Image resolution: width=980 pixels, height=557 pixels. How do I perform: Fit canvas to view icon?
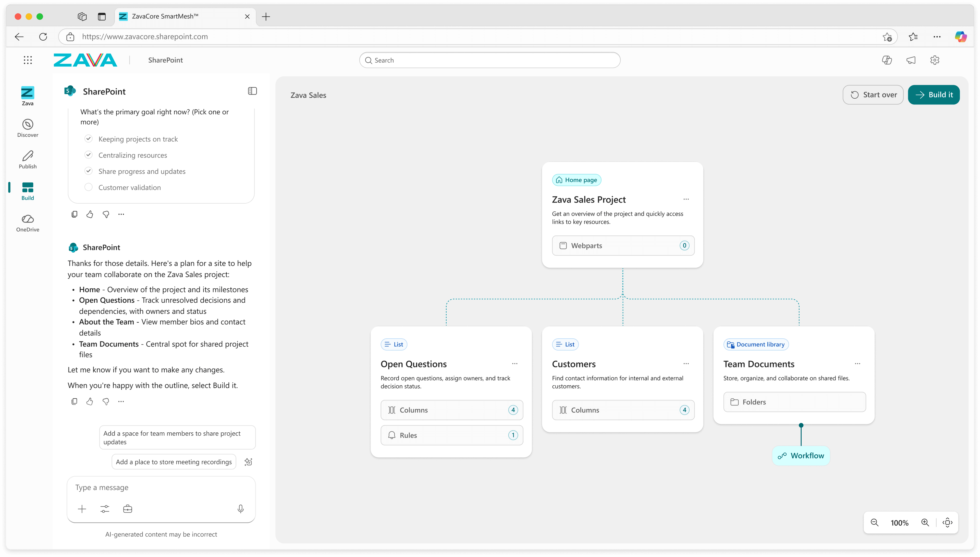point(948,523)
